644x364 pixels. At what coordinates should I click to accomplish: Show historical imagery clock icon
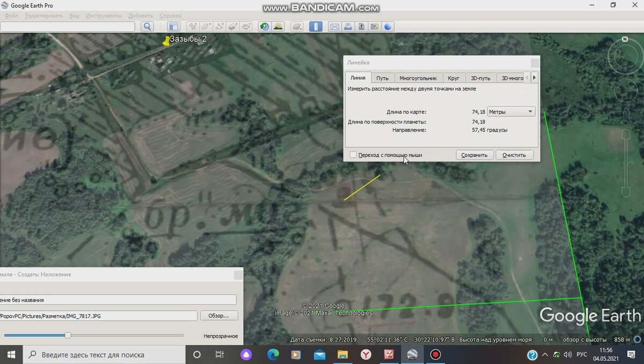click(x=265, y=26)
